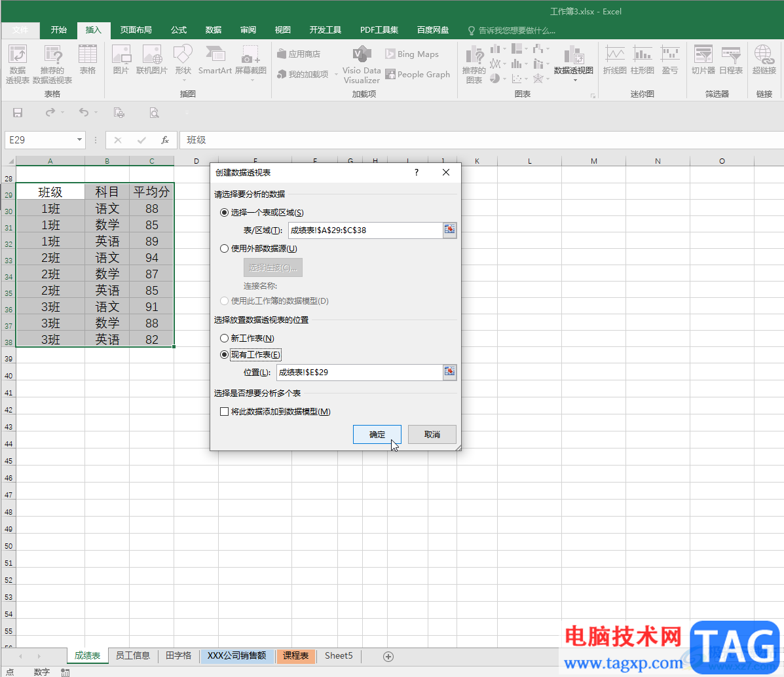Select 'New Worksheet' radio option
Image resolution: width=784 pixels, height=677 pixels.
[224, 338]
